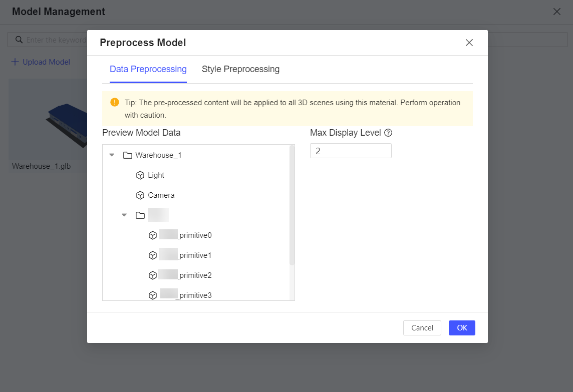Select the Camera tree row
573x392 pixels.
(161, 195)
